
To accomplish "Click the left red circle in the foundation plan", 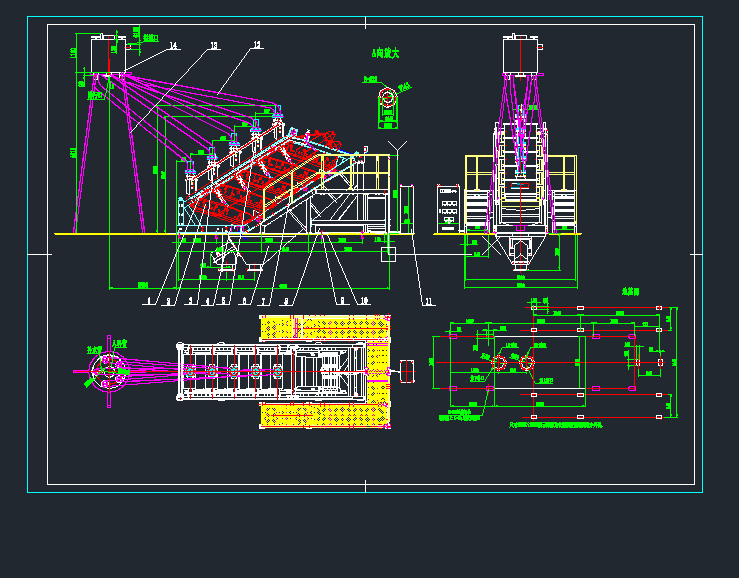I will [x=499, y=363].
